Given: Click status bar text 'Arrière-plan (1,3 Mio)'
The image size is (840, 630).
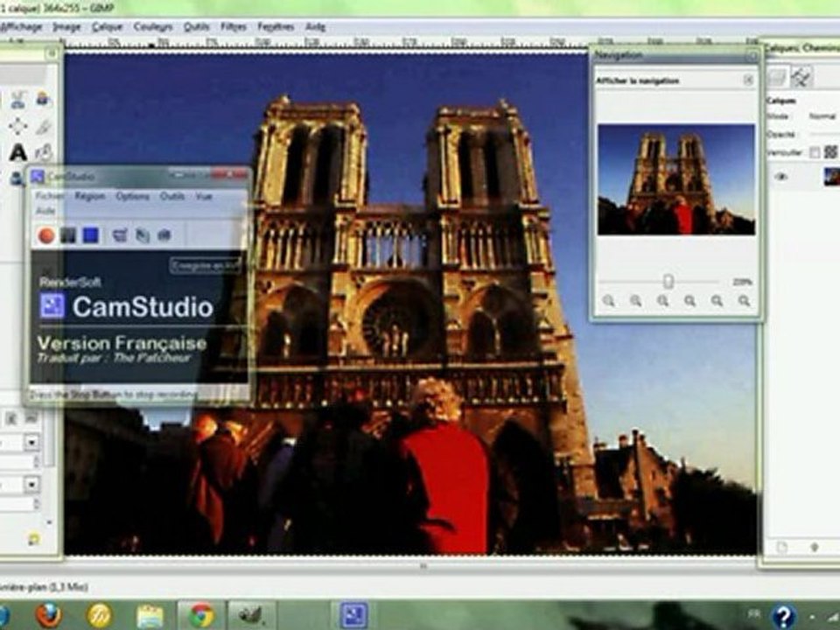Looking at the screenshot, I should 44,587.
